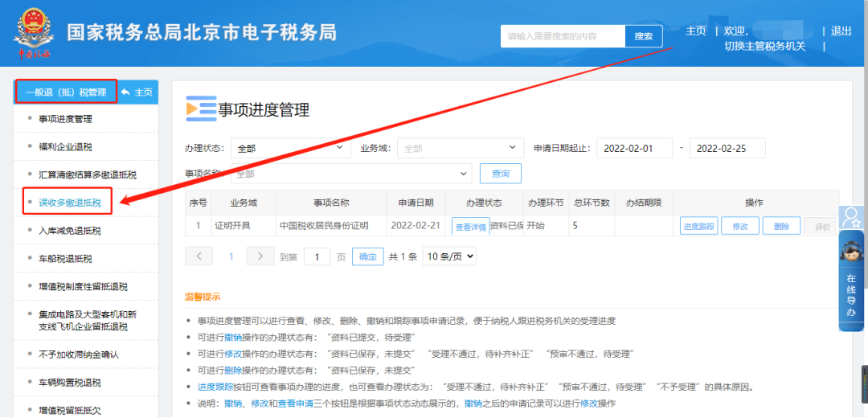Click the 删除 button in table row
868x418 pixels.
782,226
